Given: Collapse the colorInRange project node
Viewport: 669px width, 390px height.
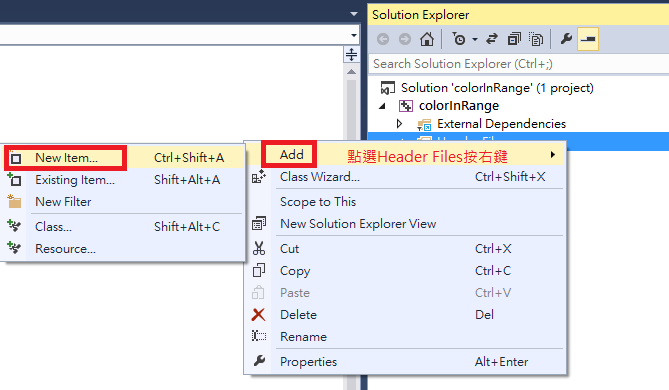Looking at the screenshot, I should 383,106.
